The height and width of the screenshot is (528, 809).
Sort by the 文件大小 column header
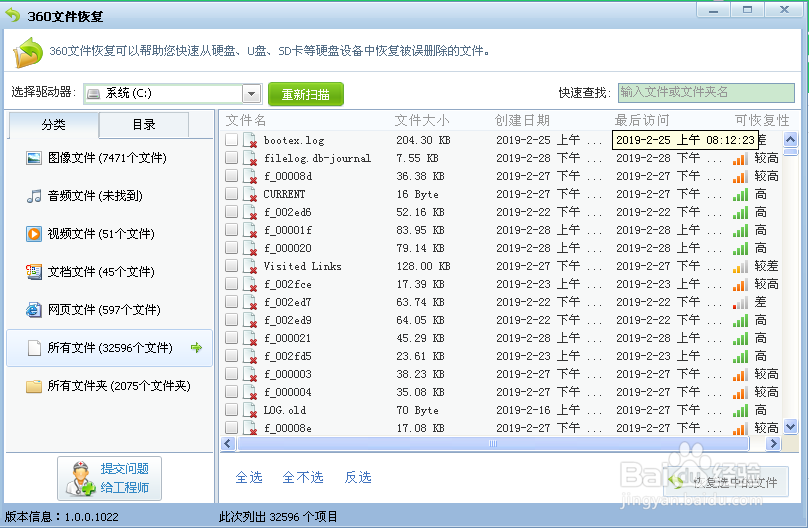[422, 121]
